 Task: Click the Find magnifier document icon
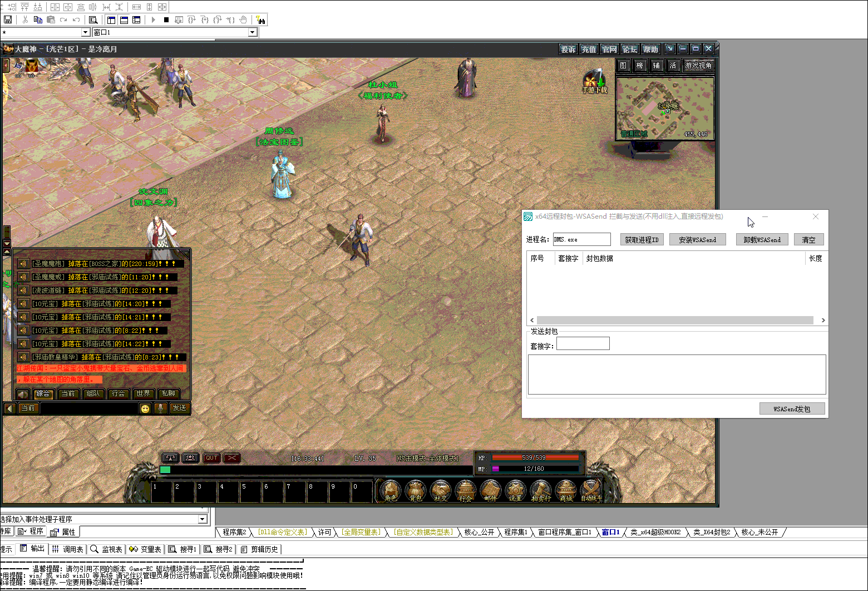(x=93, y=19)
